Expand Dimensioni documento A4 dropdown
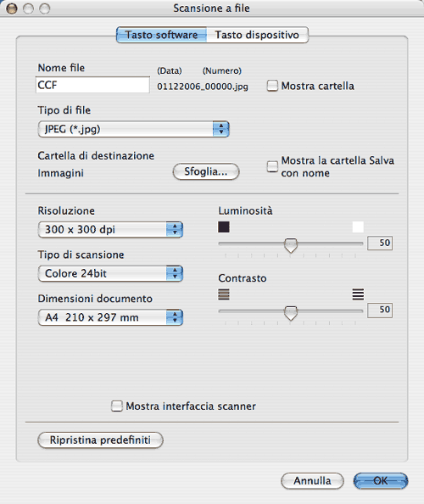This screenshot has height=504, width=424. (110, 317)
